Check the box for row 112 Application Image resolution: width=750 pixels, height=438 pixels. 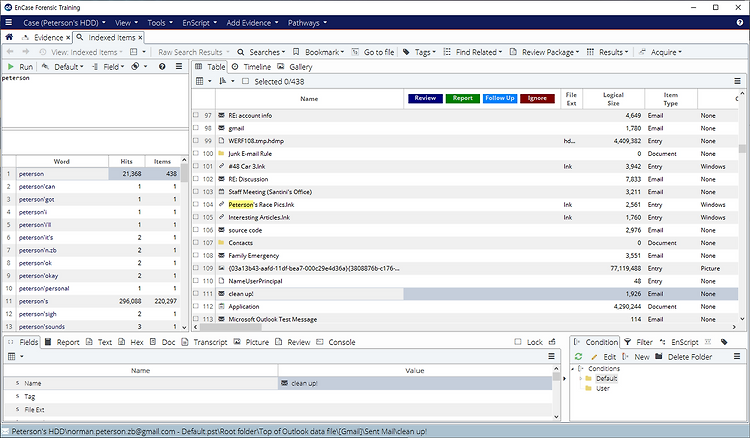pyautogui.click(x=196, y=306)
